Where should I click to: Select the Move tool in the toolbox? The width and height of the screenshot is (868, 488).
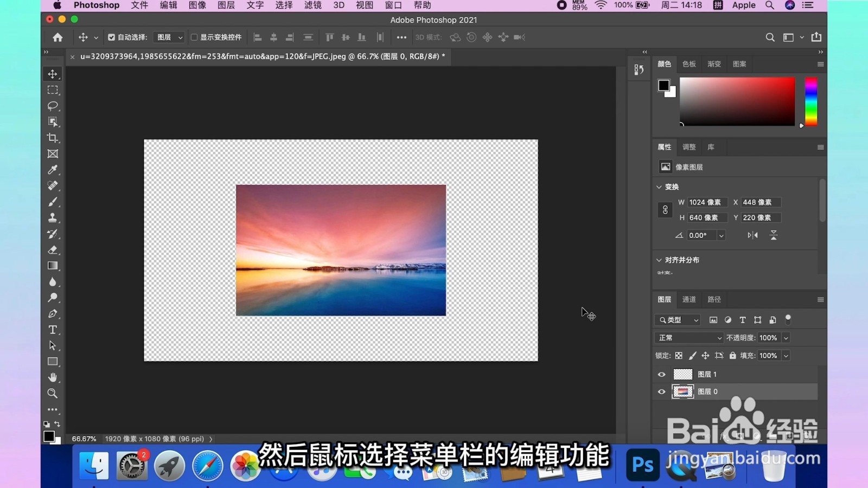(x=53, y=74)
